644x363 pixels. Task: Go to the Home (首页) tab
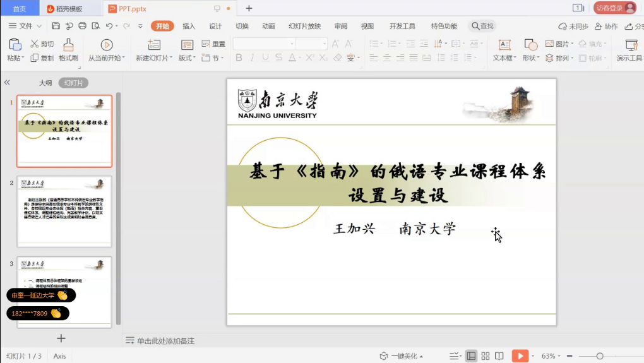(x=20, y=9)
